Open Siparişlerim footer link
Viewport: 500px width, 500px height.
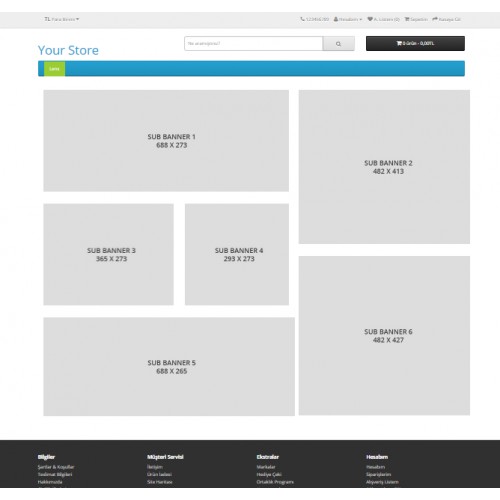tap(378, 474)
